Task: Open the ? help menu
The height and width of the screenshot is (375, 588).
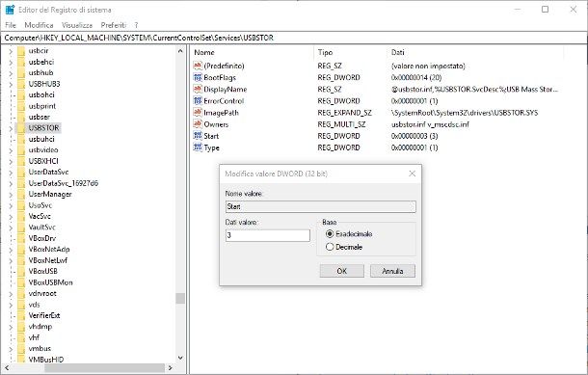Action: click(x=136, y=25)
